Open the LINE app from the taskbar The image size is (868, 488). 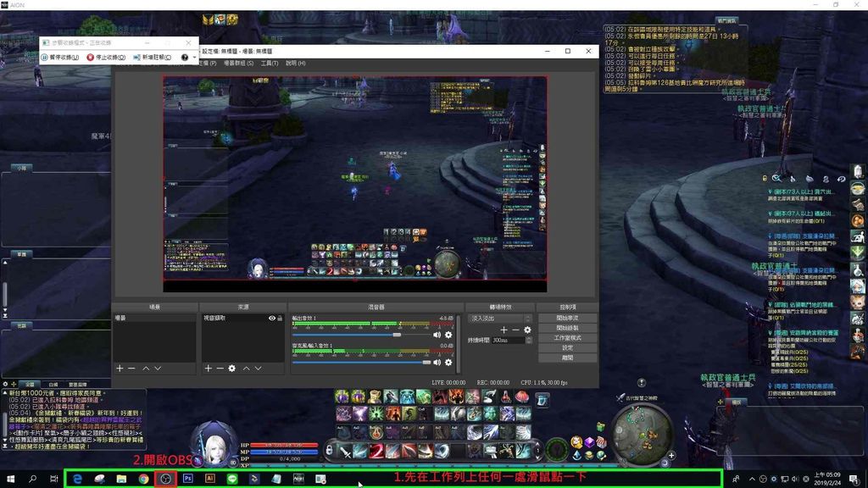[232, 479]
